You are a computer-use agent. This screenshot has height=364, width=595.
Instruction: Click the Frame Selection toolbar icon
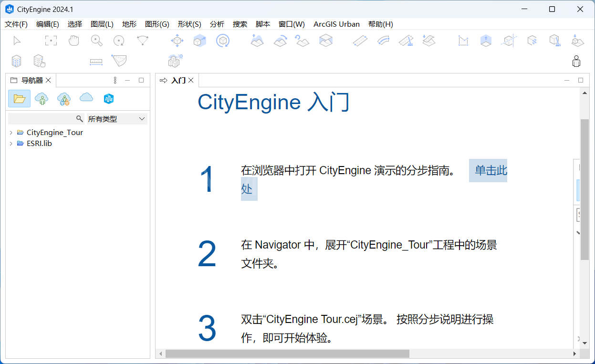(51, 41)
